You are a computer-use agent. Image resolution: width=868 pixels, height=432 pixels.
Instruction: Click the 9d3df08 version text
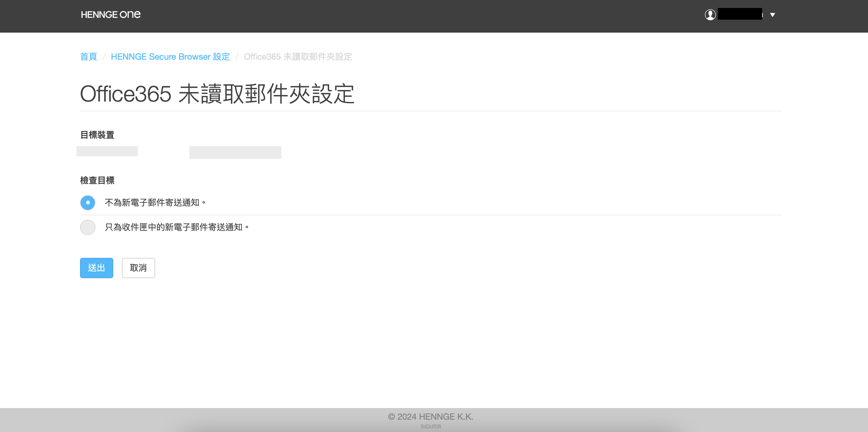coord(430,426)
